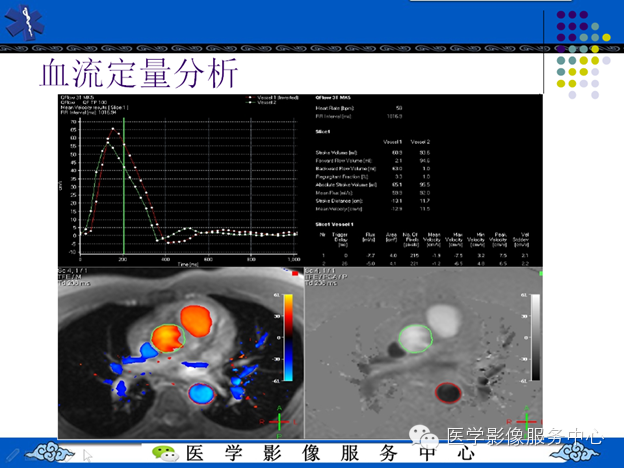Click the color velocity scale bar
The image size is (624, 468).
288,337
